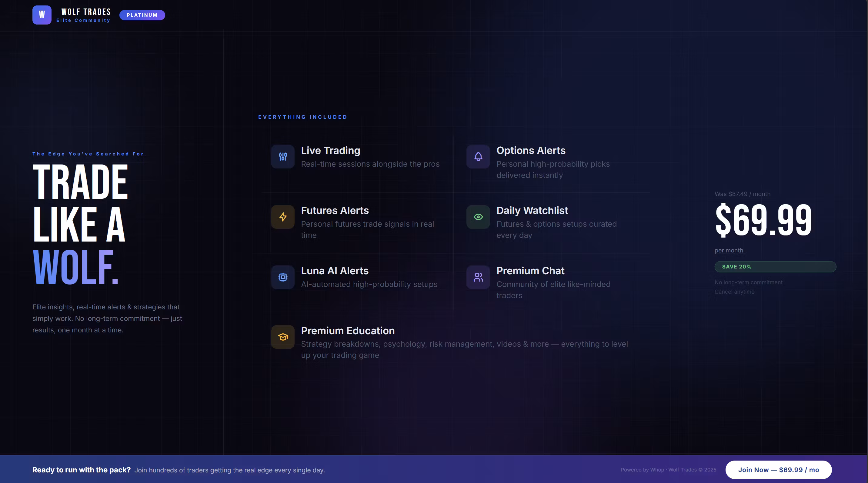Click the $69.99 price figure
868x483 pixels.
763,220
